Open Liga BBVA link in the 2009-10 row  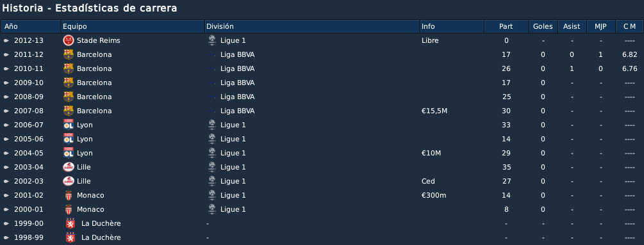click(x=237, y=83)
